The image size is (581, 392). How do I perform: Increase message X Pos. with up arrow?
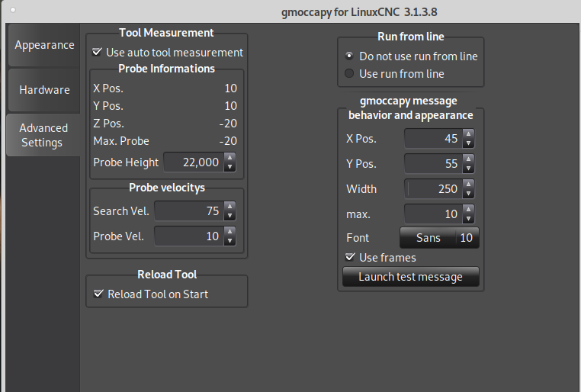[x=468, y=134]
